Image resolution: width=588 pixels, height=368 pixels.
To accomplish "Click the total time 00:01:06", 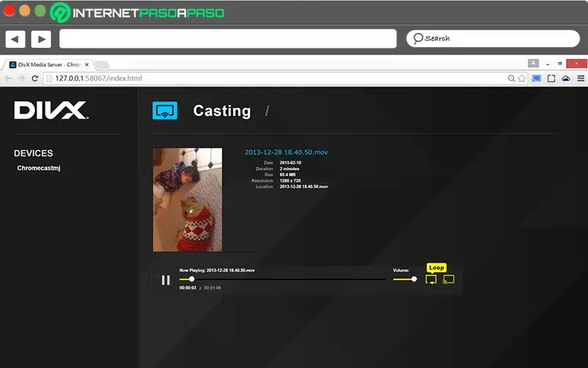I will [x=212, y=288].
